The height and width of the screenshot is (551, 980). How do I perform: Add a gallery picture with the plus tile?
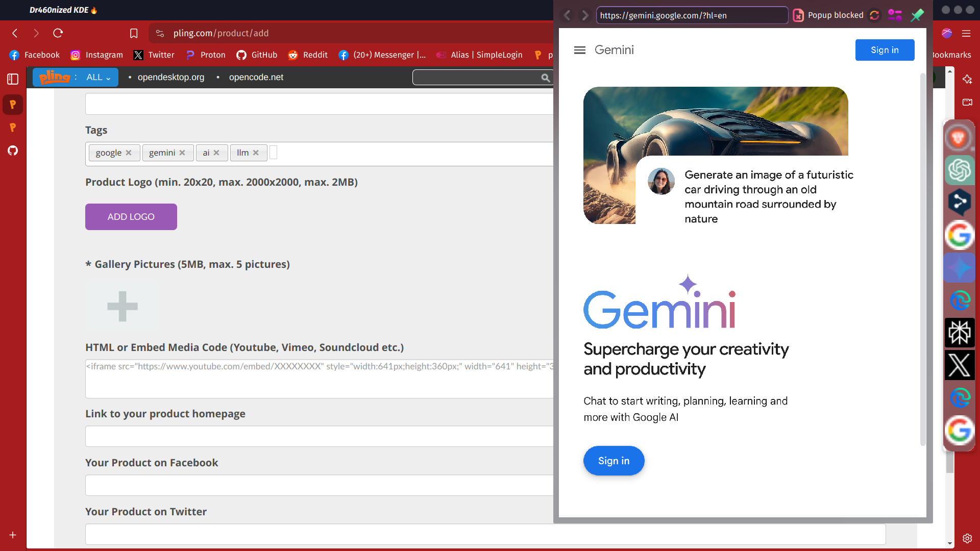pos(122,306)
